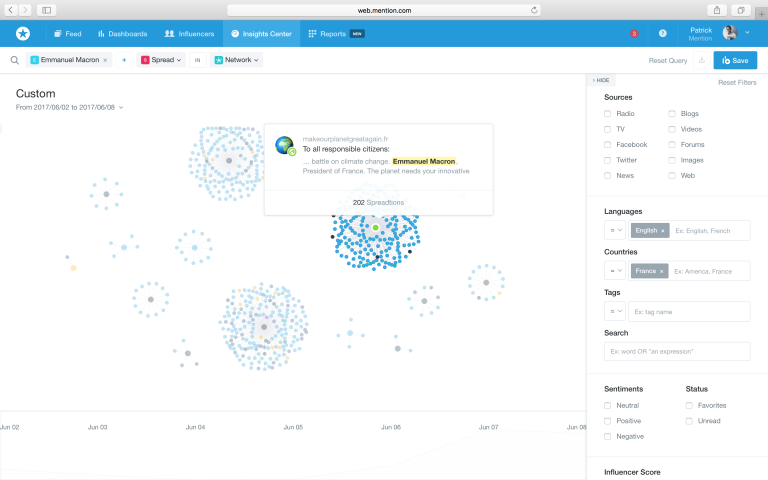The width and height of the screenshot is (768, 480).
Task: Check the Web source filter
Action: click(672, 175)
